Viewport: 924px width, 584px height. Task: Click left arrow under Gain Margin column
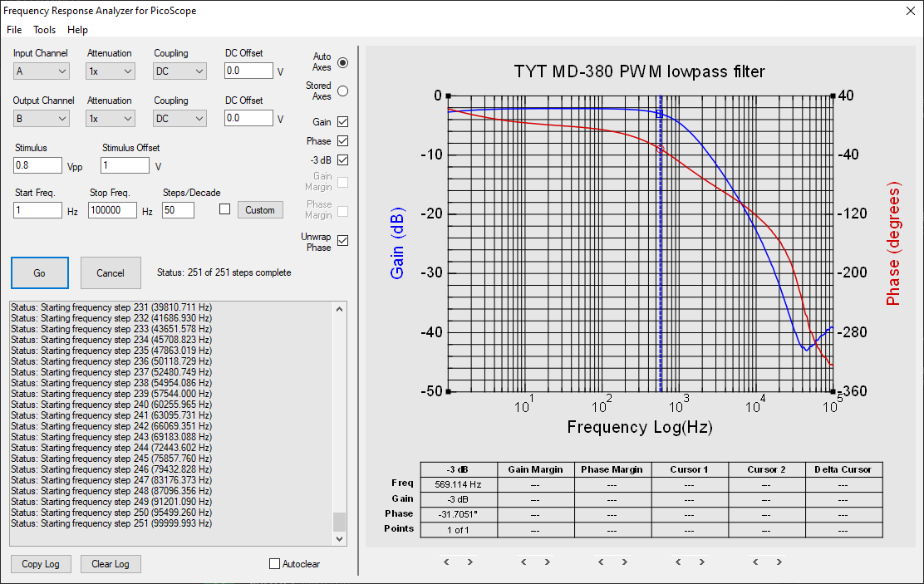coord(523,562)
